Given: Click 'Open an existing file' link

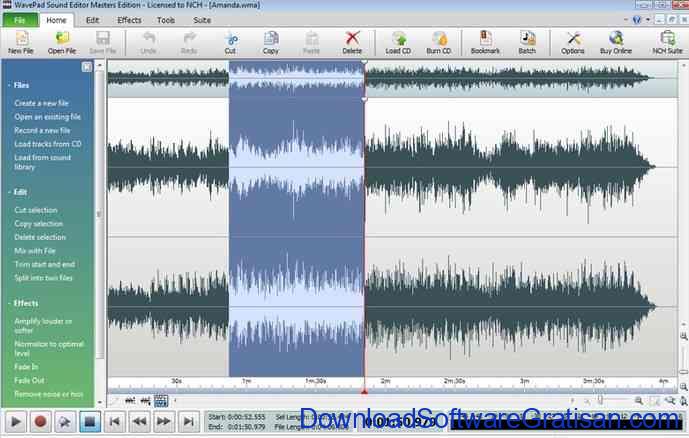Looking at the screenshot, I should (47, 117).
